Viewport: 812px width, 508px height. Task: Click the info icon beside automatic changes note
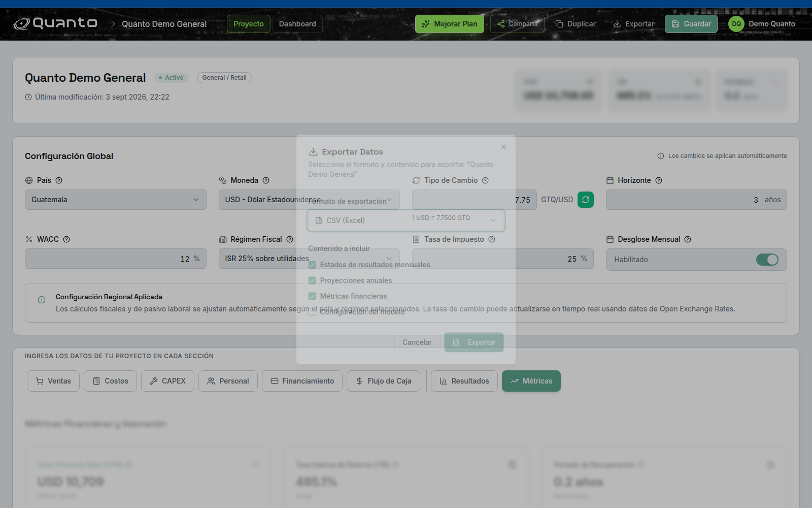[661, 156]
